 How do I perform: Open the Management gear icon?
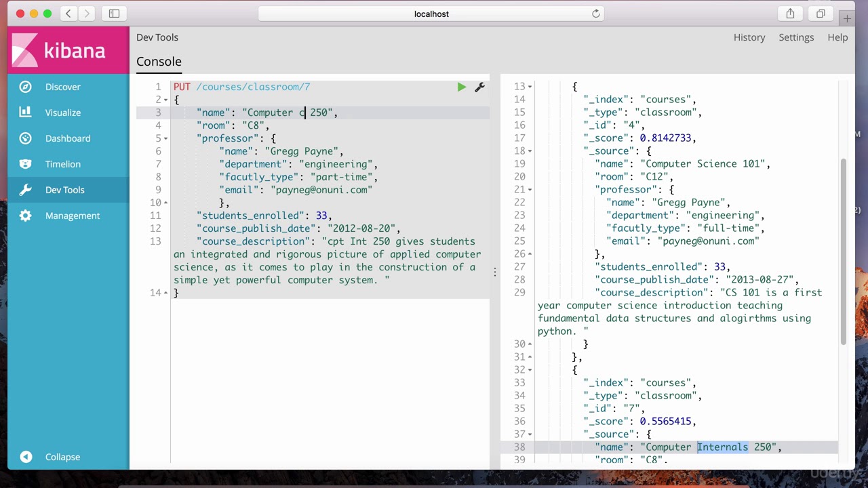tap(26, 216)
